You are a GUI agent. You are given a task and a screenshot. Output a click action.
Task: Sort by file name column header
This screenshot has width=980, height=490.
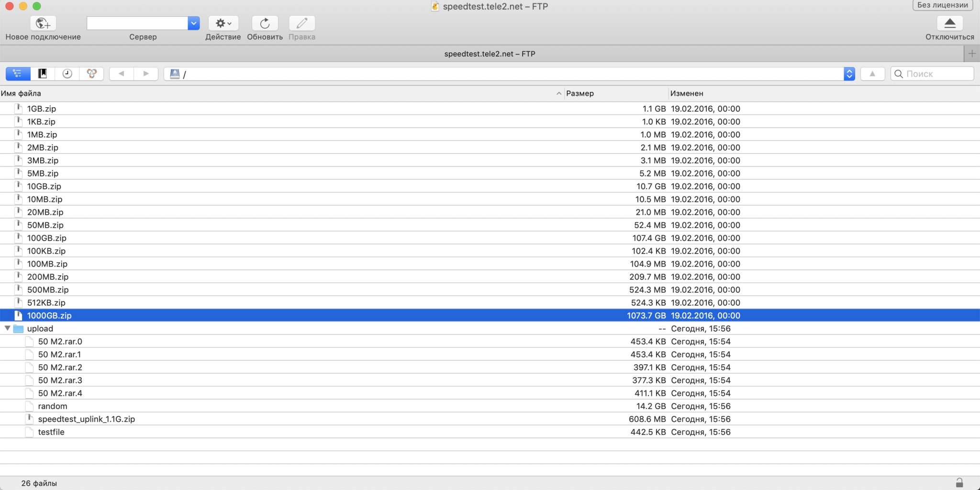point(281,93)
